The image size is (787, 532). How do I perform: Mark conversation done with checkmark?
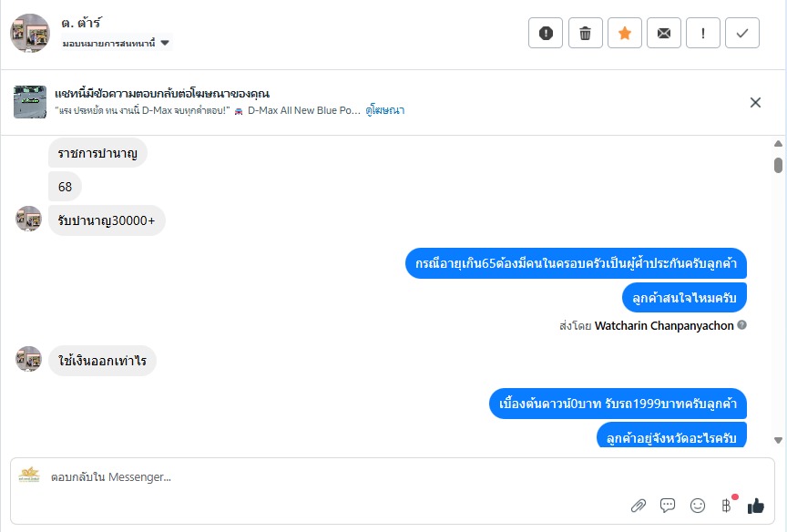tap(742, 34)
